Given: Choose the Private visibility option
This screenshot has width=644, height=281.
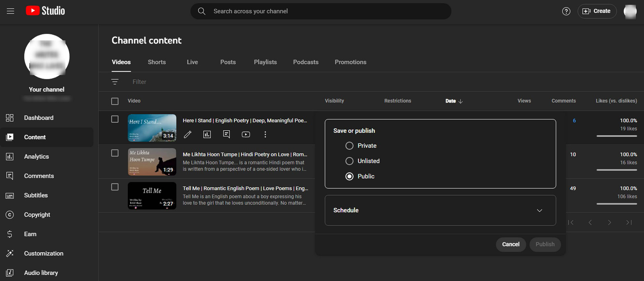Looking at the screenshot, I should pyautogui.click(x=349, y=146).
